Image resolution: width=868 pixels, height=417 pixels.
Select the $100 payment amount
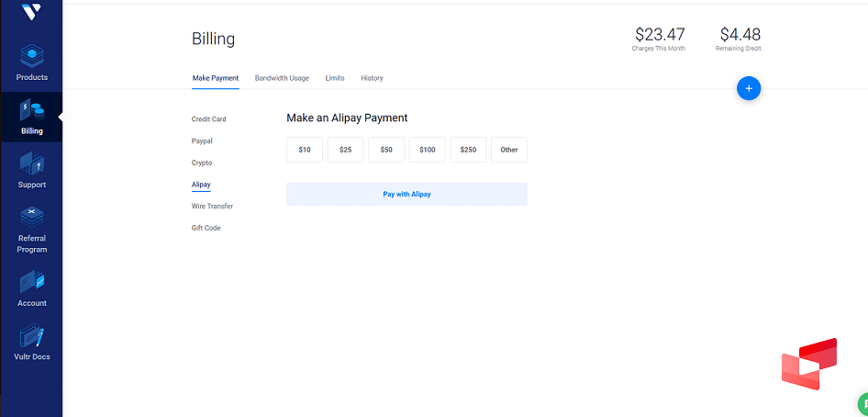pyautogui.click(x=428, y=150)
